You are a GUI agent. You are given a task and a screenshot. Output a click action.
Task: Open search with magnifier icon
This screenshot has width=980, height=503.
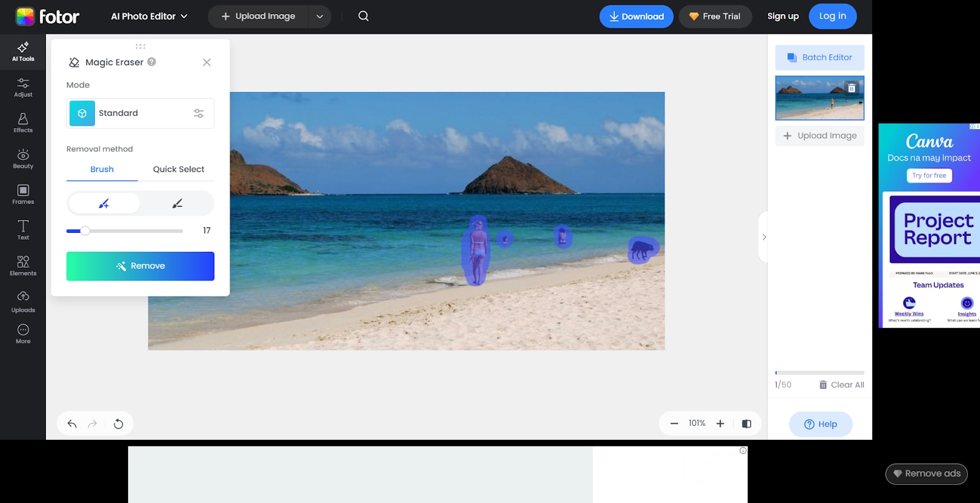pyautogui.click(x=363, y=16)
